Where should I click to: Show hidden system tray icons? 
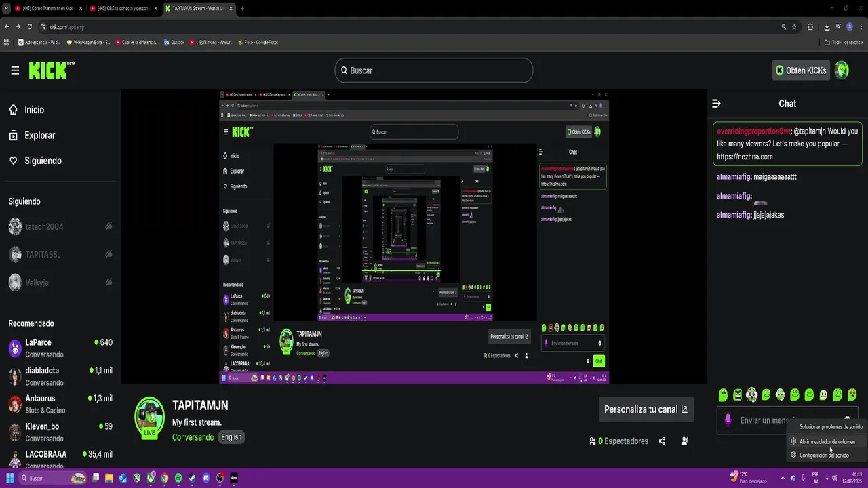pos(783,478)
